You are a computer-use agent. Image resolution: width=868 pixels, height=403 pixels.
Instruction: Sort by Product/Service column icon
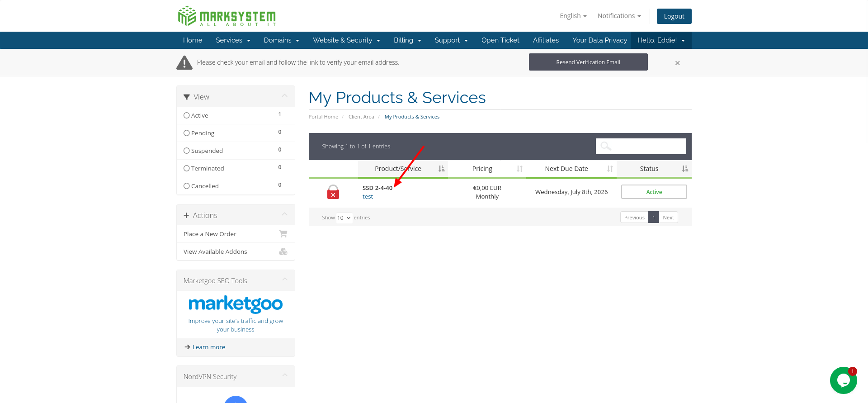(x=441, y=169)
